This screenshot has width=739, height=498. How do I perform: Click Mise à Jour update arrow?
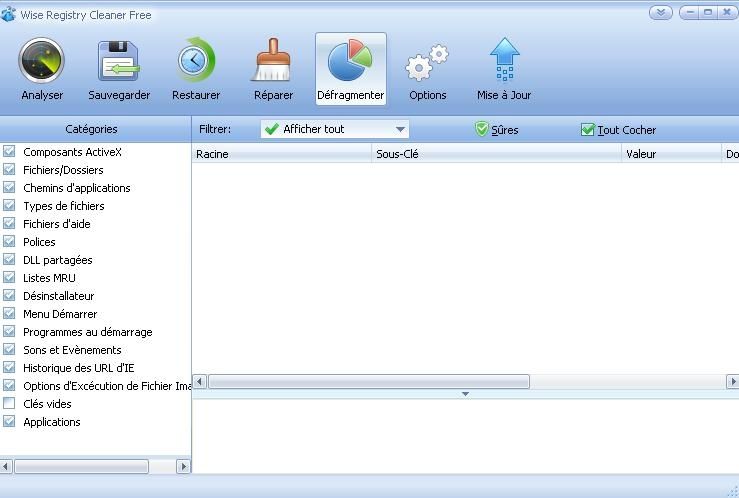click(504, 60)
